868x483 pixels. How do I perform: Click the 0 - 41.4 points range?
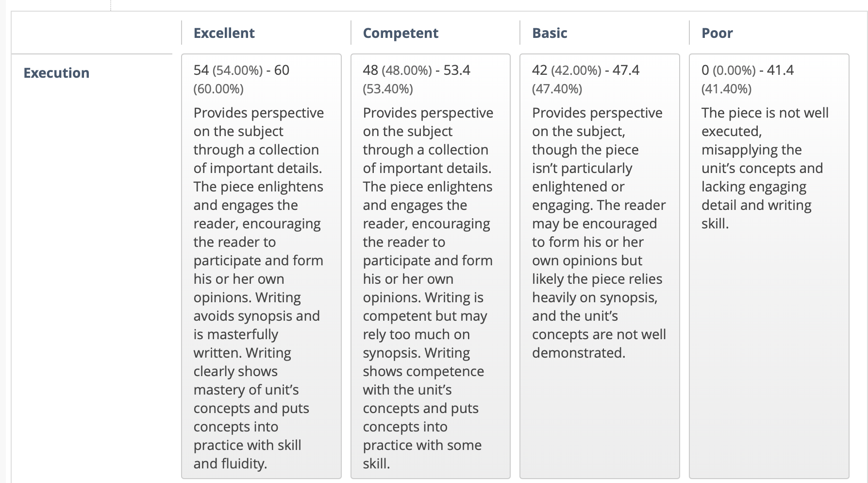coord(748,70)
